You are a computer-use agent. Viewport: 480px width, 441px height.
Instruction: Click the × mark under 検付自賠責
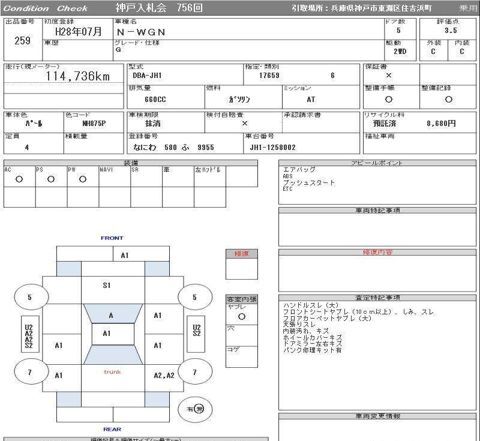[245, 123]
